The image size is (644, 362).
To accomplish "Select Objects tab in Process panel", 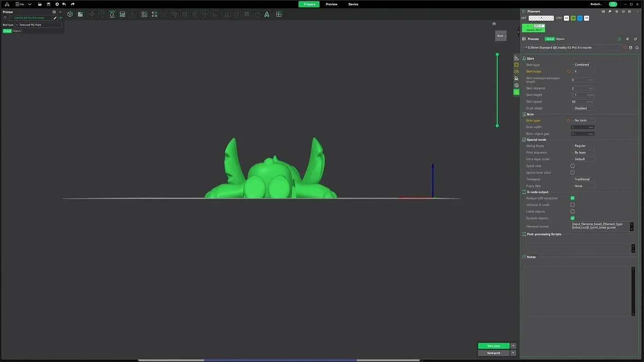I will pyautogui.click(x=560, y=39).
